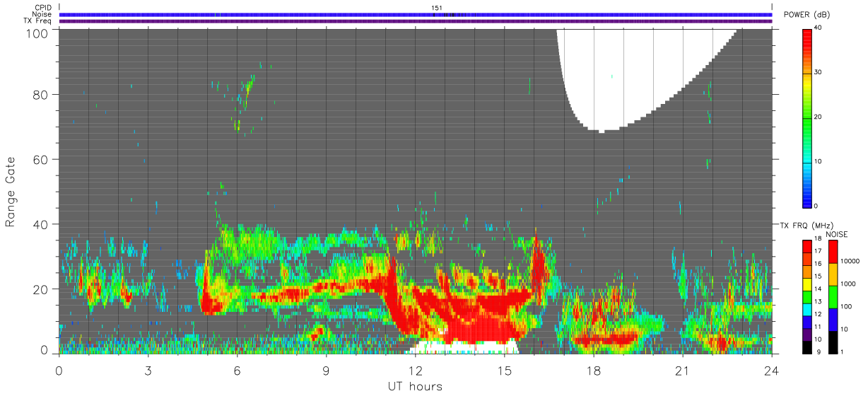Click the Range Gate tick label 20

40,289
